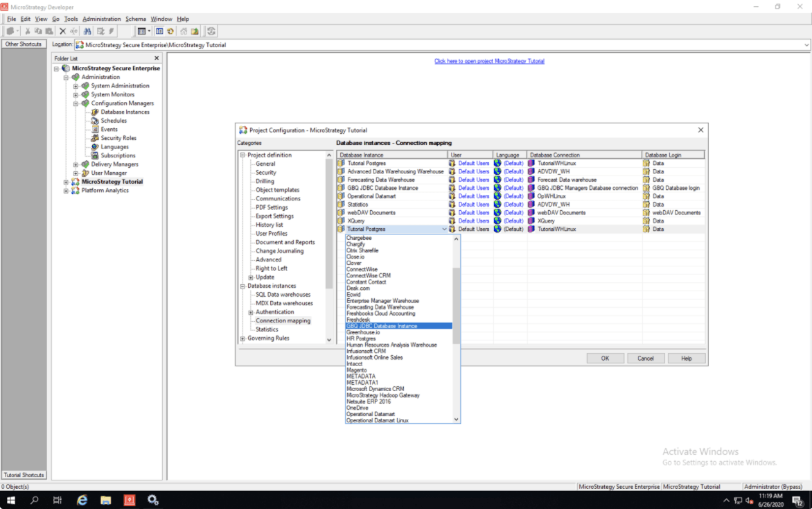The width and height of the screenshot is (812, 509).
Task: Expand the Governing Rules category
Action: 242,338
